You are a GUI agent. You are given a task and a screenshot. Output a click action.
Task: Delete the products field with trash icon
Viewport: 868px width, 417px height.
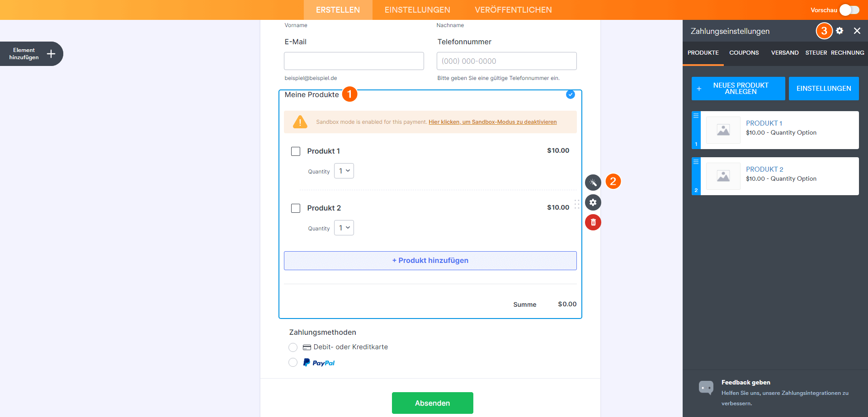[593, 222]
